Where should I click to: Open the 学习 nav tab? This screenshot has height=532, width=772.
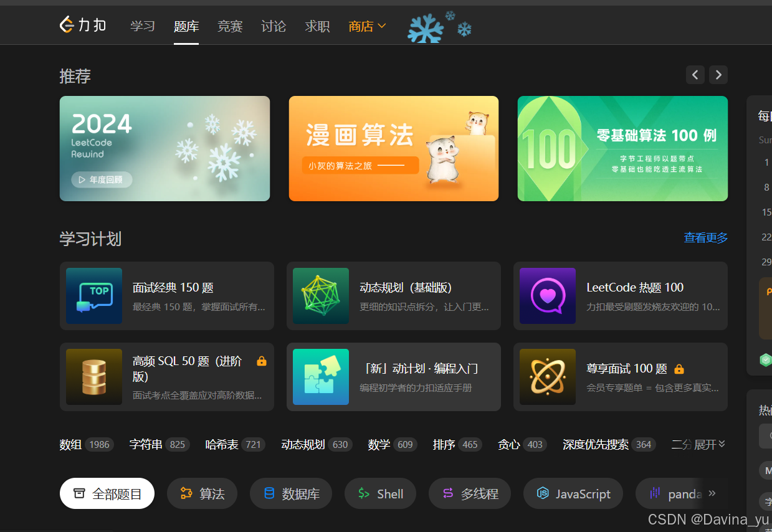143,26
